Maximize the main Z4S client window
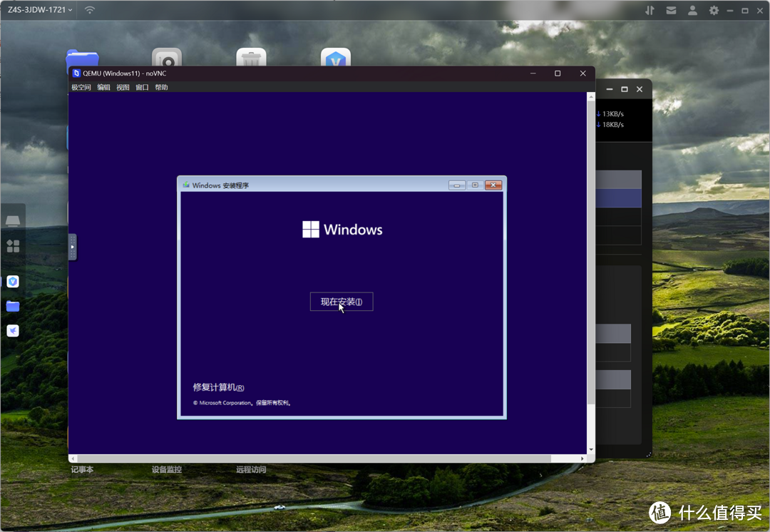Image resolution: width=770 pixels, height=532 pixels. click(745, 10)
